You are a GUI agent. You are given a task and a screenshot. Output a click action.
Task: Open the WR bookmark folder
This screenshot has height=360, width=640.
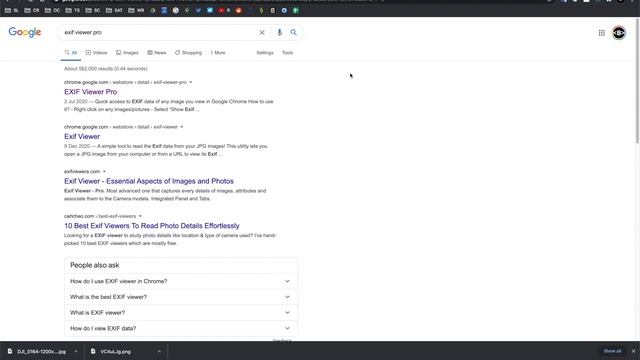136,10
